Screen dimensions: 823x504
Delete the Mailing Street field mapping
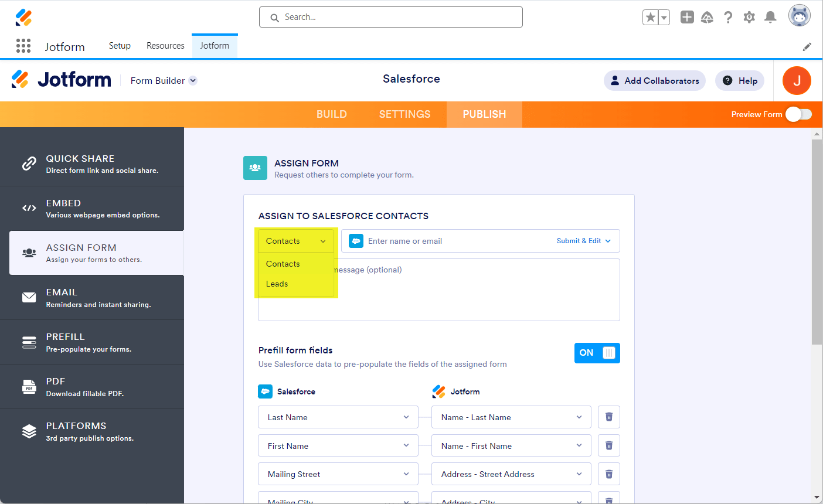tap(609, 474)
